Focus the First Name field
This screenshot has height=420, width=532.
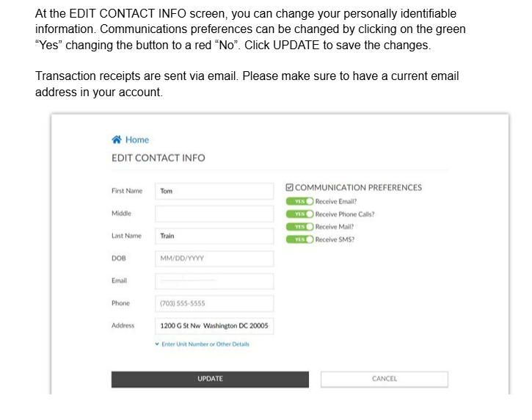(214, 191)
